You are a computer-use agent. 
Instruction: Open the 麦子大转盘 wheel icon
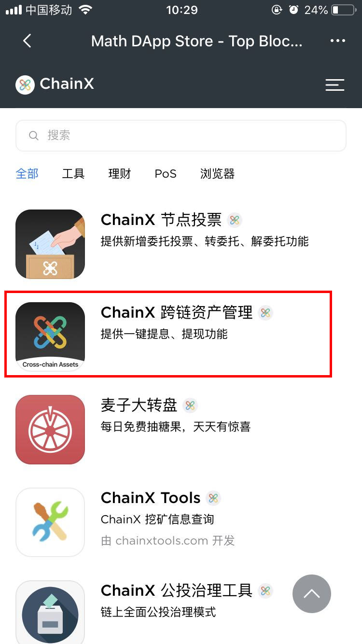50,430
